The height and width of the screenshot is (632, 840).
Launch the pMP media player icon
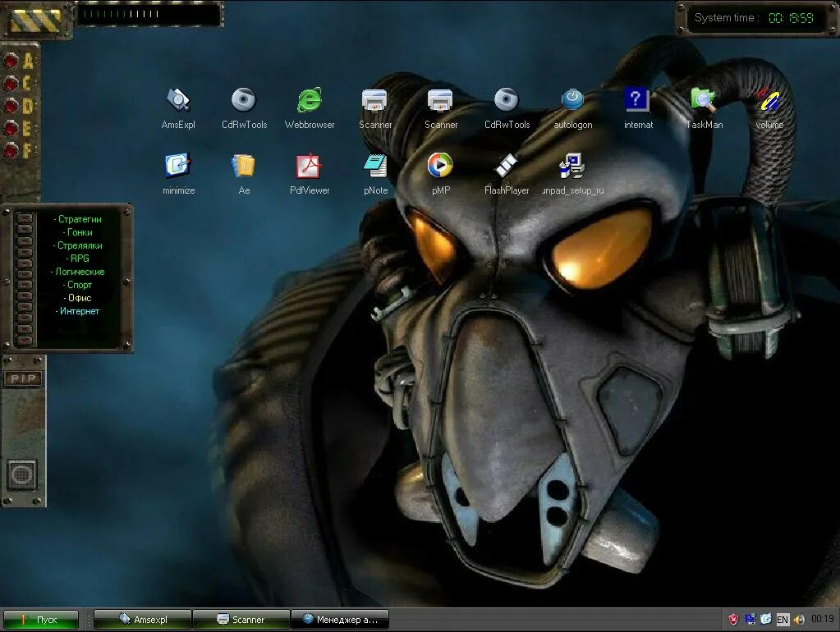[441, 173]
